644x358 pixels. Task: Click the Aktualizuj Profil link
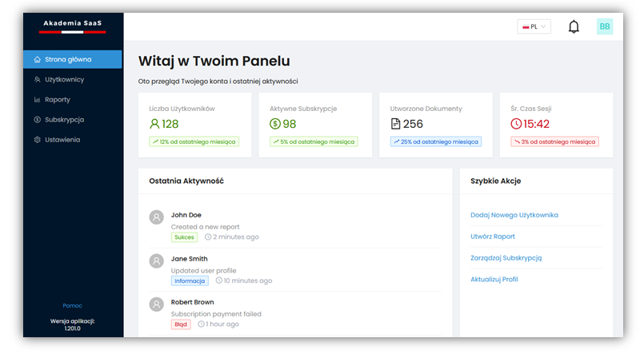coord(494,279)
